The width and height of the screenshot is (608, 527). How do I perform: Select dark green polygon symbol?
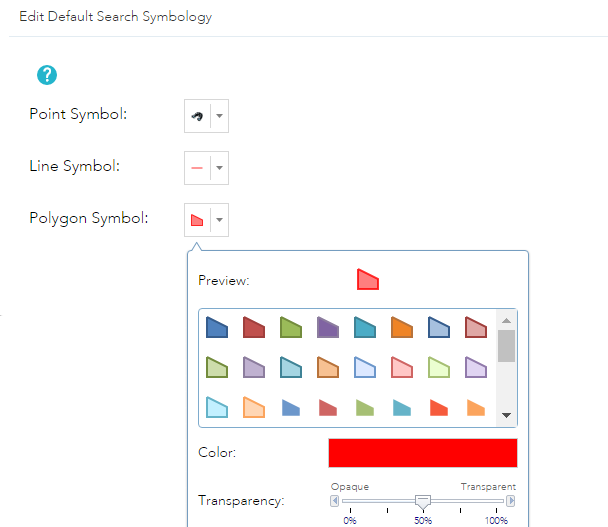pyautogui.click(x=291, y=327)
